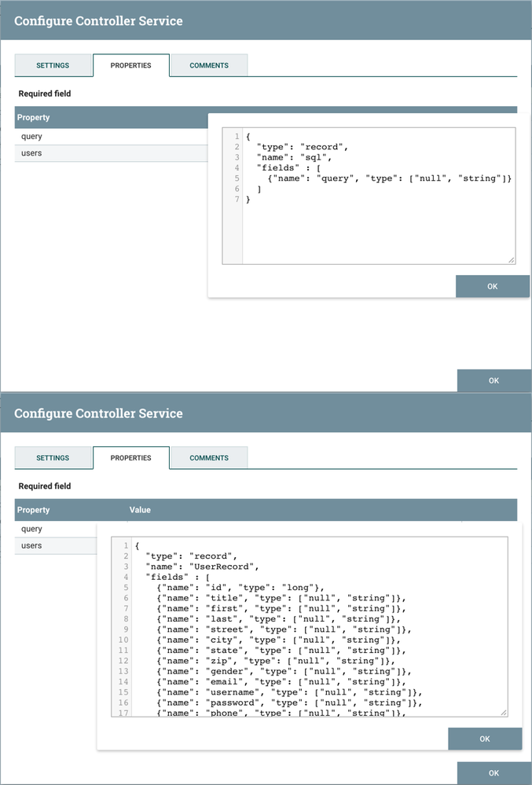532x785 pixels.
Task: Click the "username" field line in UserRecord schema
Action: click(289, 693)
